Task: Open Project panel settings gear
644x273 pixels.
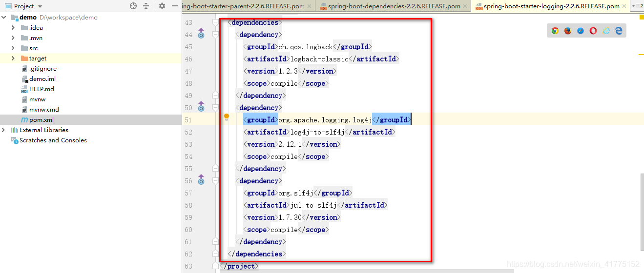Action: click(162, 6)
